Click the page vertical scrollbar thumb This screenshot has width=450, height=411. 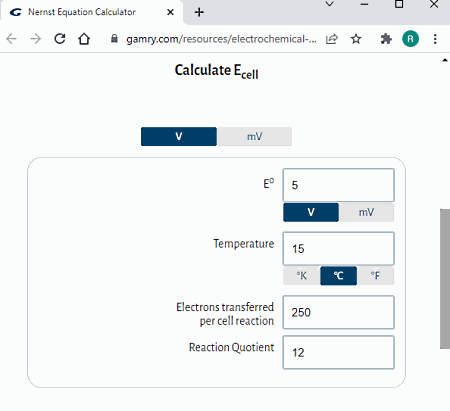pos(445,279)
